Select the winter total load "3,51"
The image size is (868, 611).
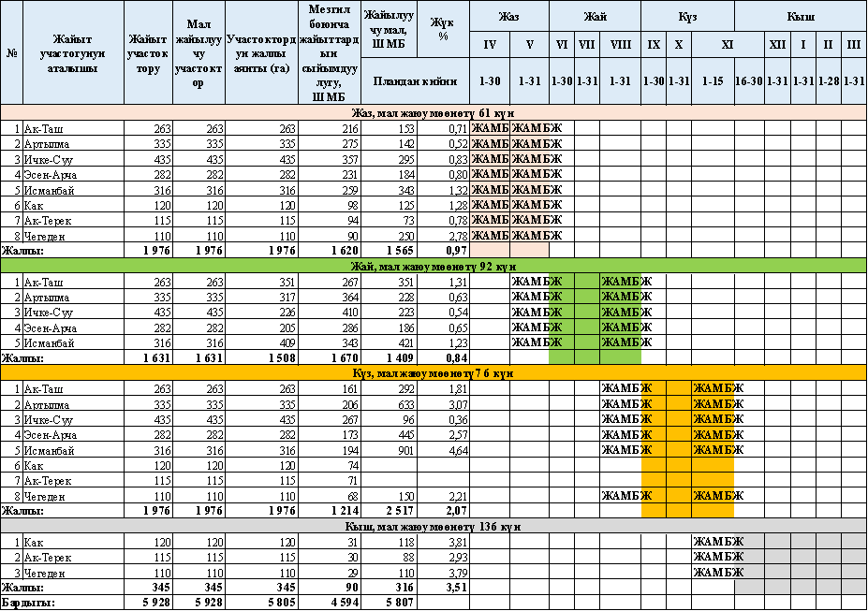click(x=443, y=588)
